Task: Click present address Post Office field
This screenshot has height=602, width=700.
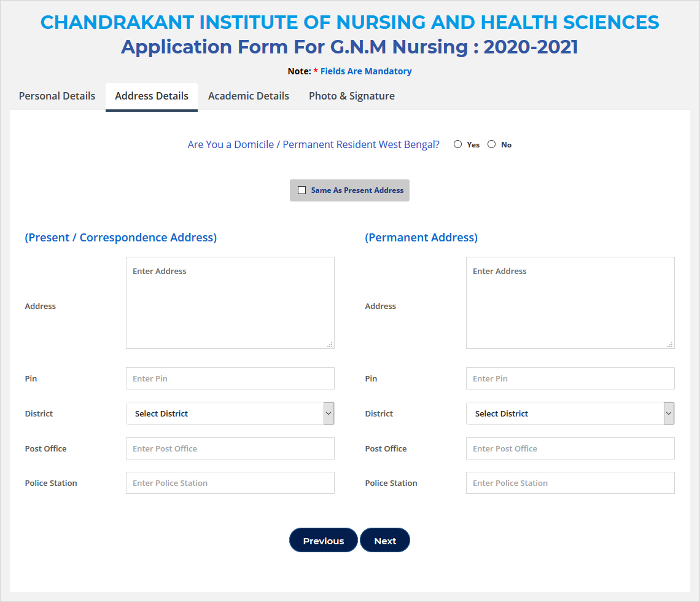Action: 230,448
